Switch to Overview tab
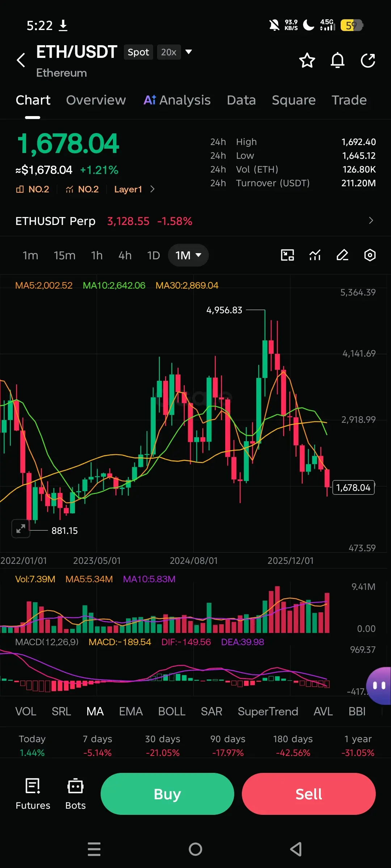 [x=96, y=100]
